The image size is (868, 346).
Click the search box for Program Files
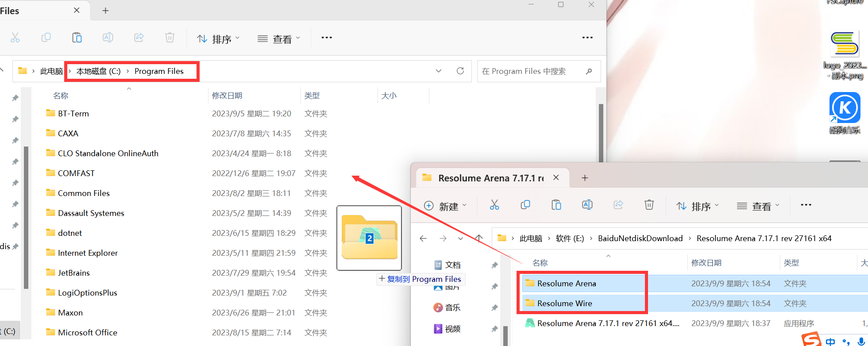point(531,71)
